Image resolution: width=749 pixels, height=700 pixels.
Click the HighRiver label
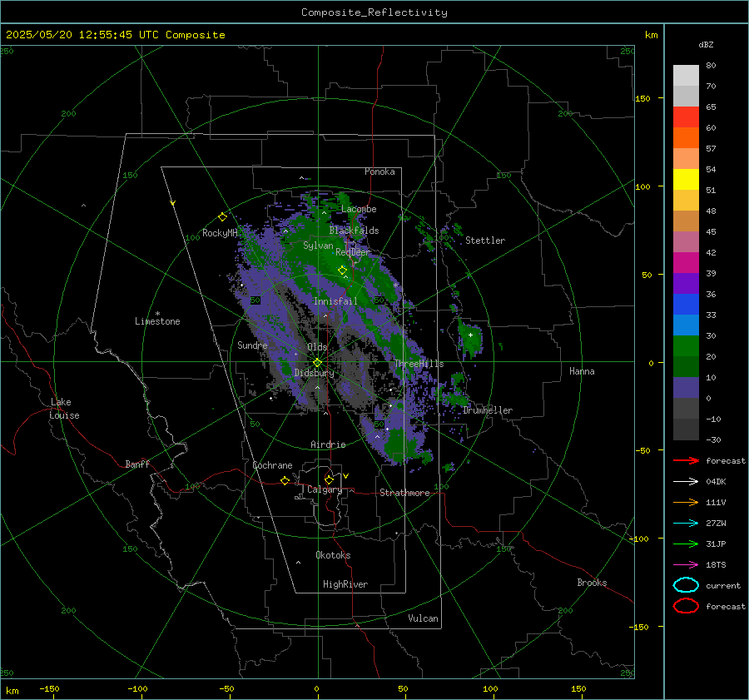coord(345,584)
